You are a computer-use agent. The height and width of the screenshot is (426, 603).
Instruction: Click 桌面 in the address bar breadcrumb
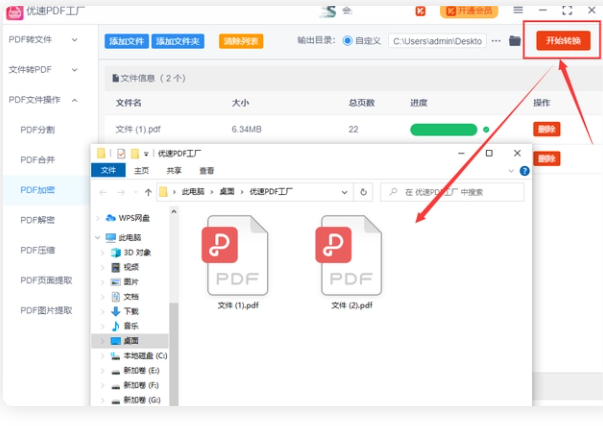[x=227, y=191]
